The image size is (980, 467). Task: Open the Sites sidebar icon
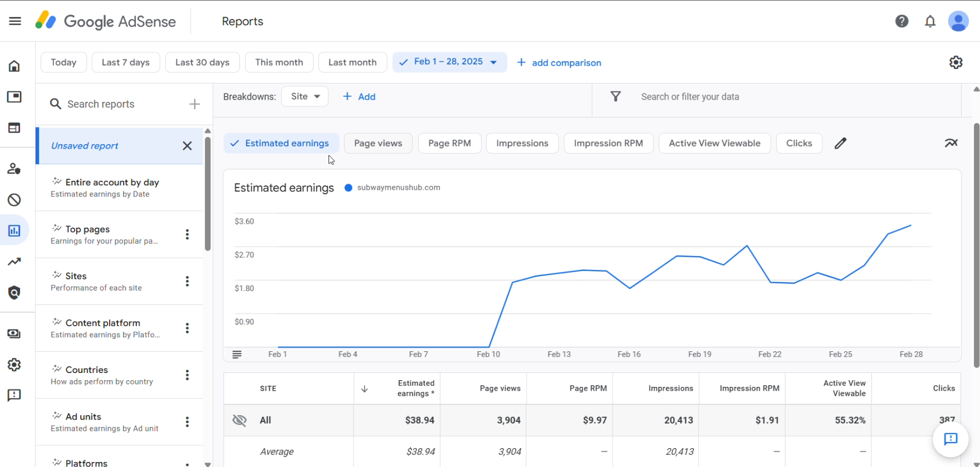tap(14, 128)
